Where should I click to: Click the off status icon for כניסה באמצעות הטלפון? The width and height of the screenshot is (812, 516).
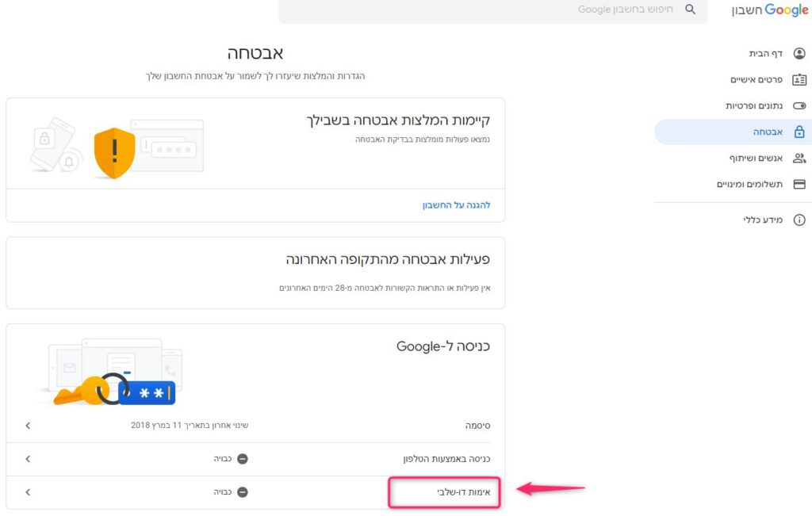[x=243, y=459]
